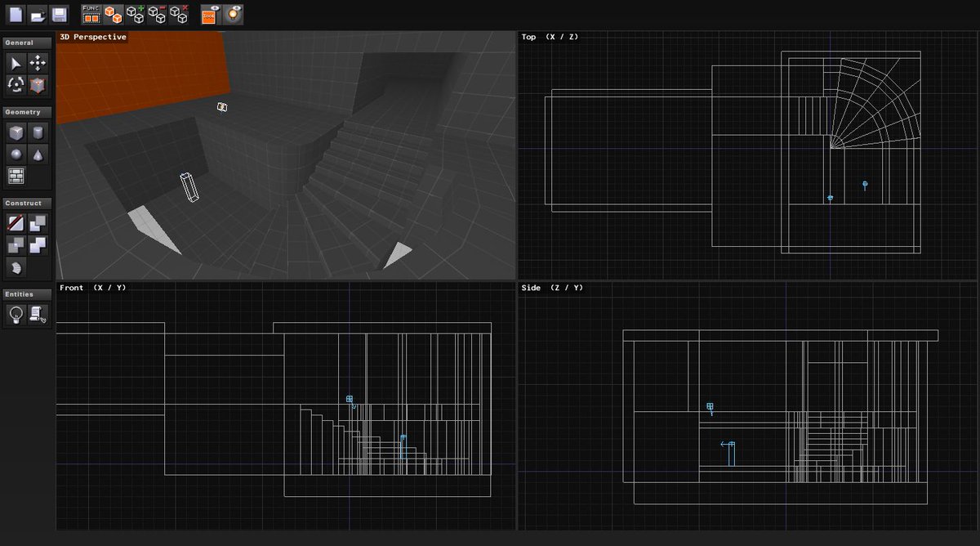Image resolution: width=980 pixels, height=546 pixels.
Task: Activate the Side (Z / Y) viewport label
Action: coord(552,288)
